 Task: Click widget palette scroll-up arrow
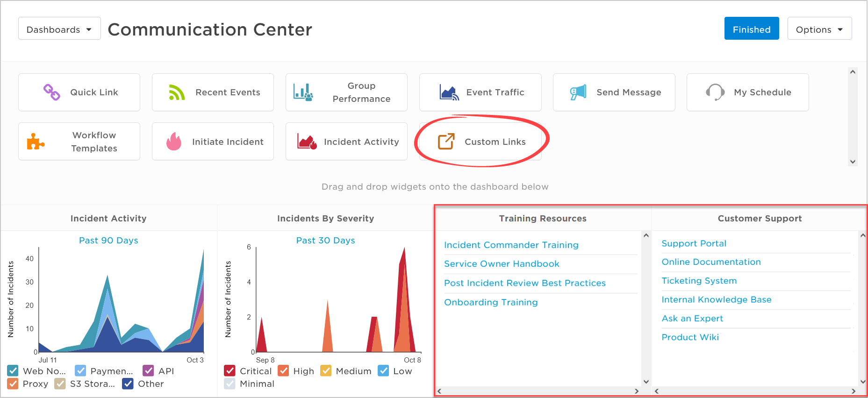[x=853, y=72]
